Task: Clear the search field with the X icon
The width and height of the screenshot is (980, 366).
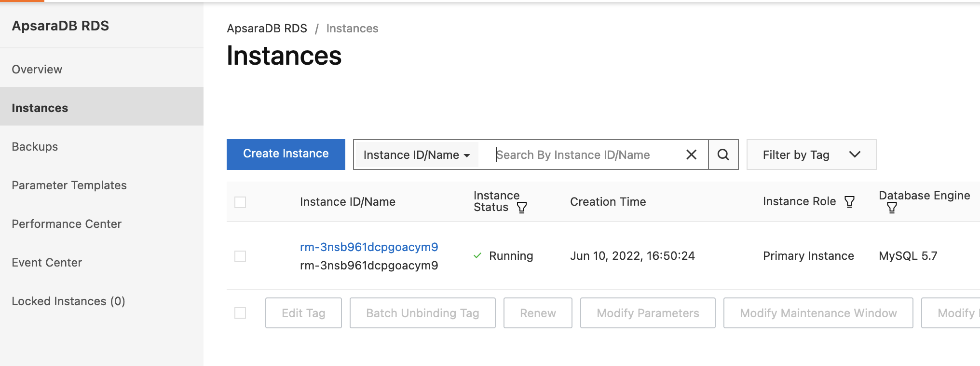Action: pos(691,155)
